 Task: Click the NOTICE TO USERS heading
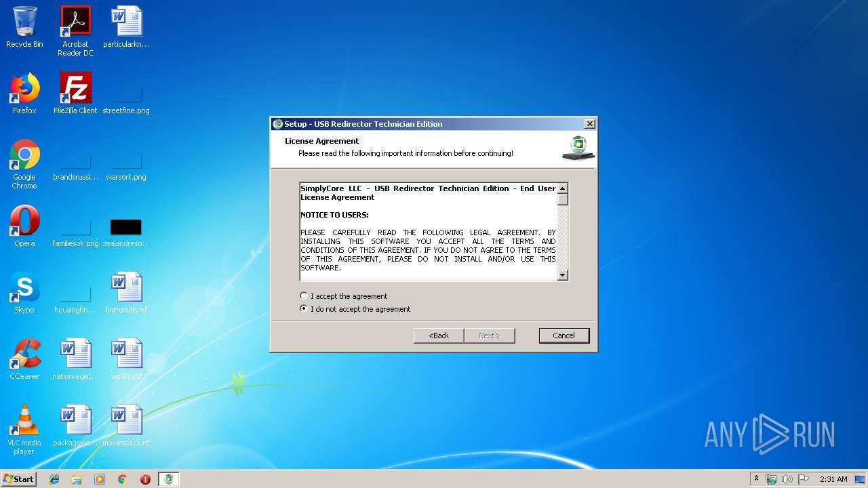(x=334, y=215)
